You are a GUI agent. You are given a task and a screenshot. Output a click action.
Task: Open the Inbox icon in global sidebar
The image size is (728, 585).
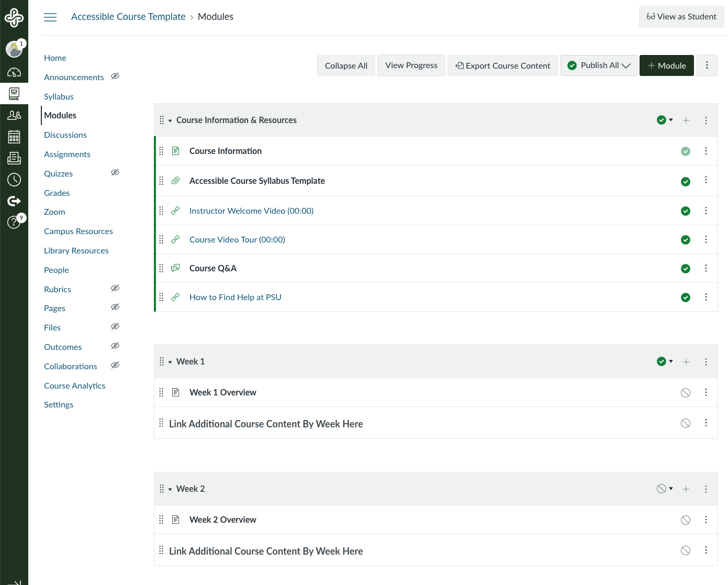click(x=14, y=158)
